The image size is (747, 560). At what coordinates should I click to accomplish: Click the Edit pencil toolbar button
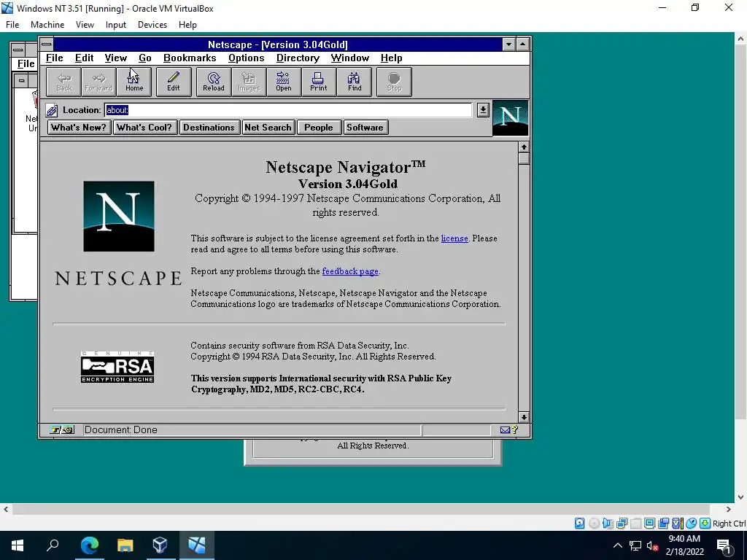174,82
